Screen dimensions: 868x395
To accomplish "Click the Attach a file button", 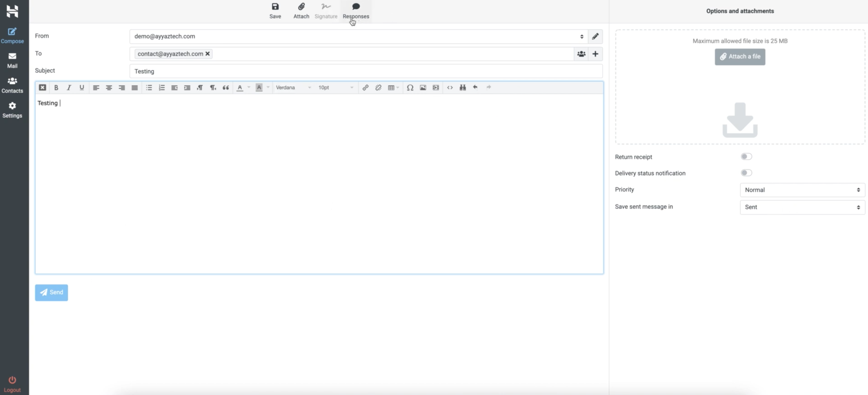I will tap(740, 57).
